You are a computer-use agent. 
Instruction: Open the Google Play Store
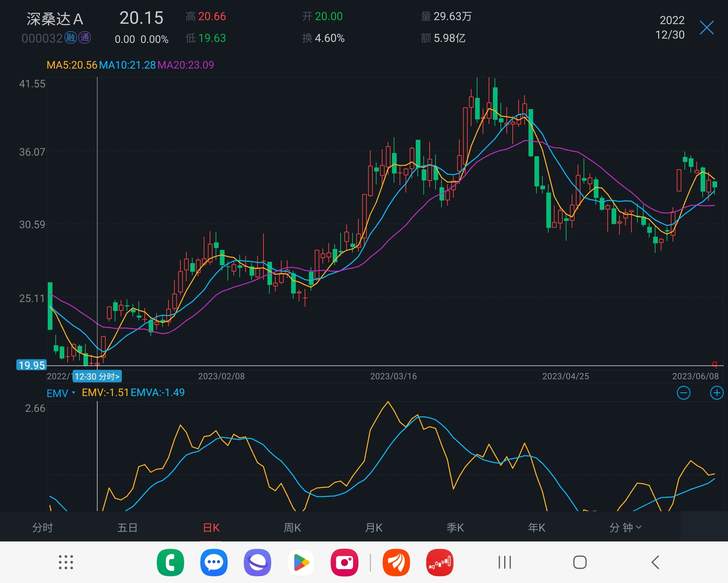[301, 563]
